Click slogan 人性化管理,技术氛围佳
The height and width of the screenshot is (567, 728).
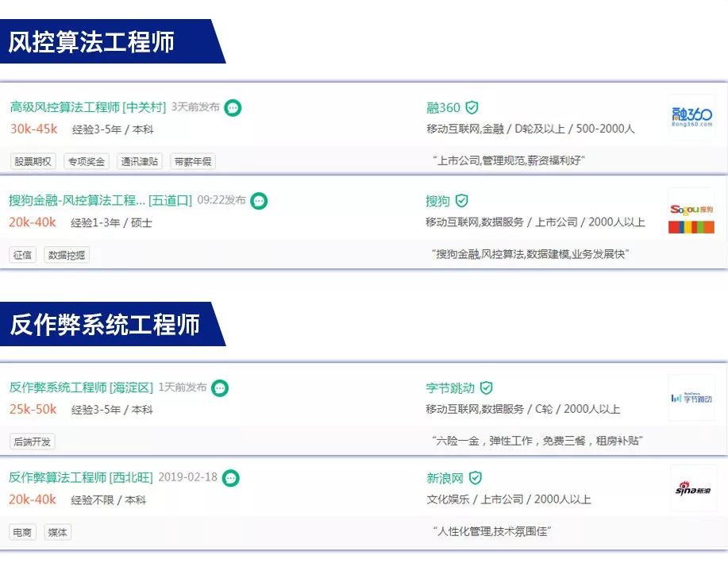pyautogui.click(x=492, y=531)
